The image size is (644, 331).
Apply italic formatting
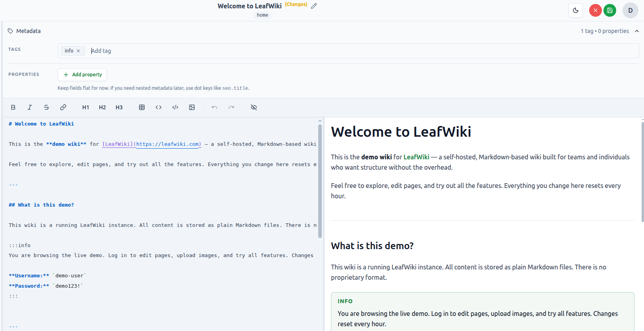point(30,107)
